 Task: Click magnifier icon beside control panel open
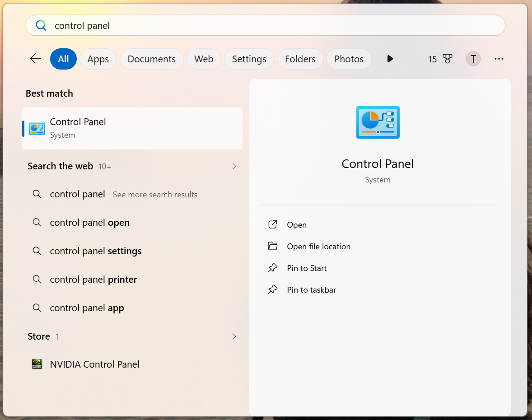37,223
